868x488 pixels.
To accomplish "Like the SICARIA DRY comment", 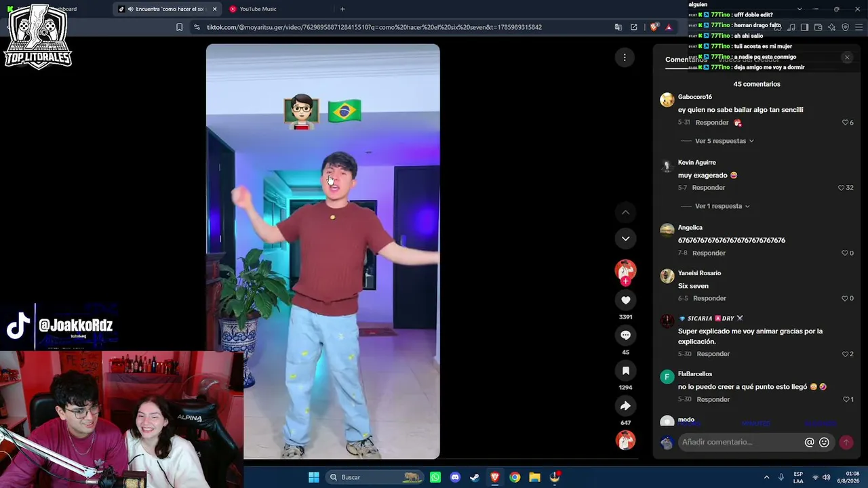I will coord(847,354).
